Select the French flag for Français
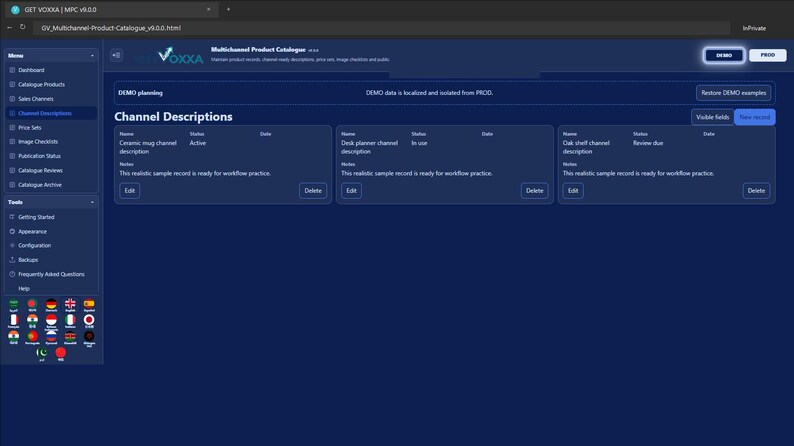This screenshot has width=794, height=446. click(14, 321)
